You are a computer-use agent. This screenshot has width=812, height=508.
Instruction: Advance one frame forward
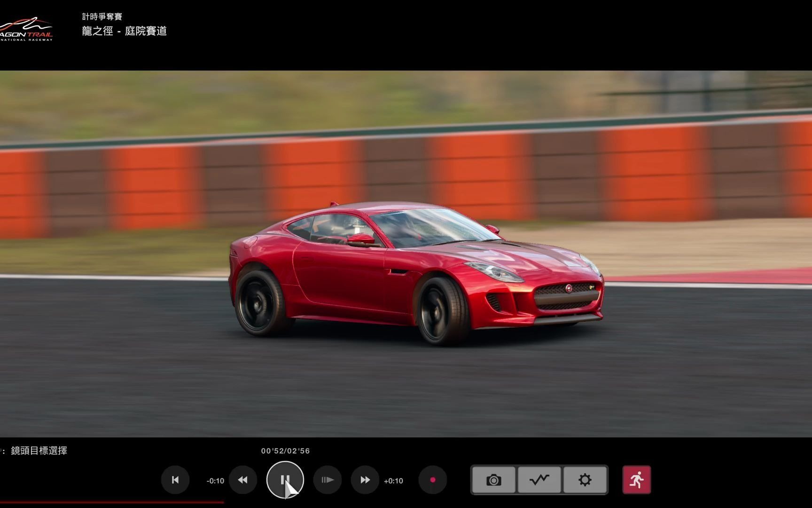click(x=327, y=480)
